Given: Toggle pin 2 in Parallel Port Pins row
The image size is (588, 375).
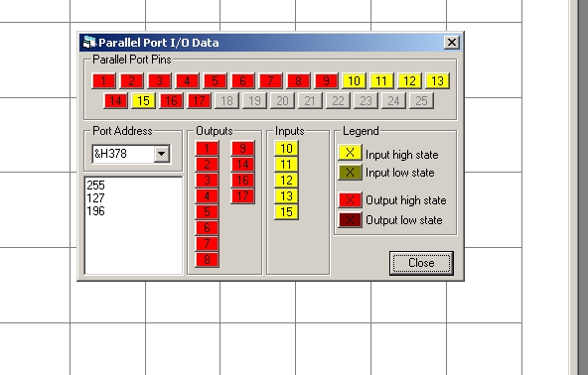Looking at the screenshot, I should click(x=132, y=81).
